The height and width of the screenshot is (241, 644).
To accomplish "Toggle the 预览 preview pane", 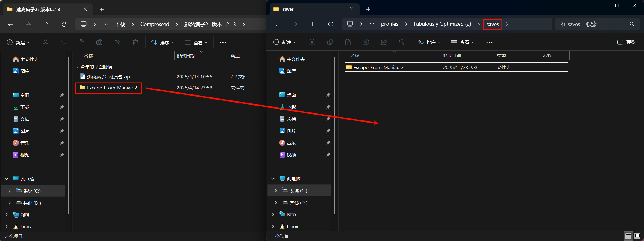I will point(626,42).
